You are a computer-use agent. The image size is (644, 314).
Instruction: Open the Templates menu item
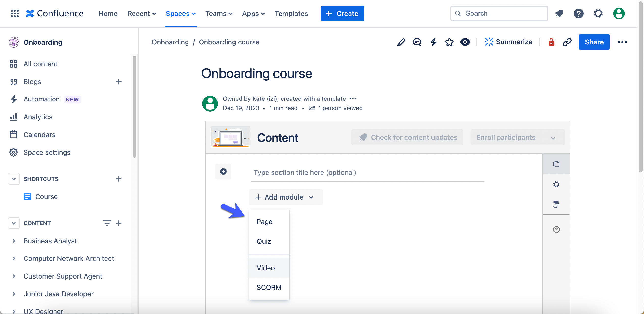tap(291, 14)
